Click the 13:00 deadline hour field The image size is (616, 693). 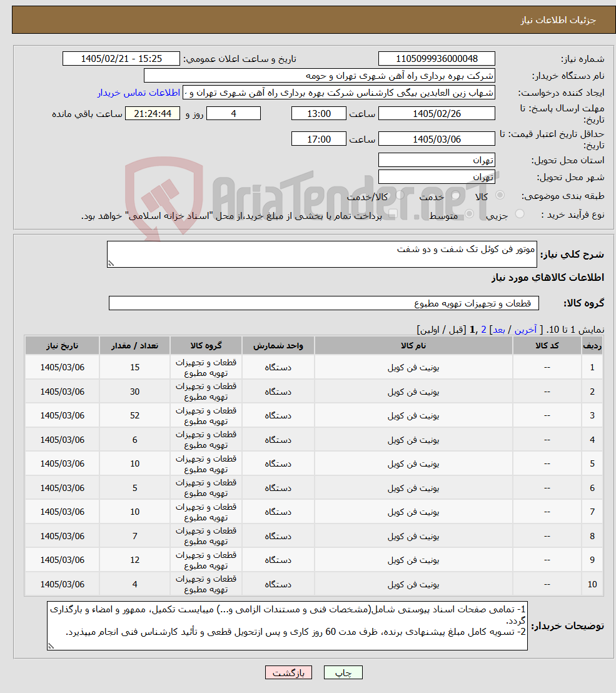[318, 114]
